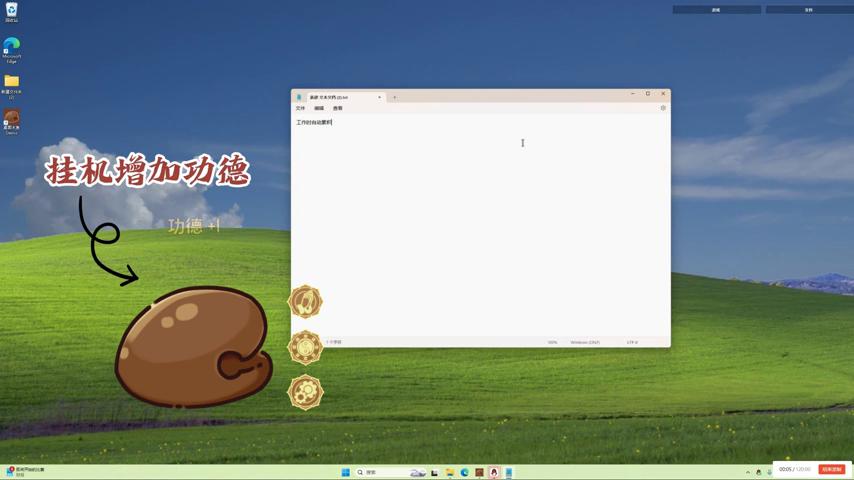Launch the wooden fish Demo desktop shortcut

click(x=11, y=121)
